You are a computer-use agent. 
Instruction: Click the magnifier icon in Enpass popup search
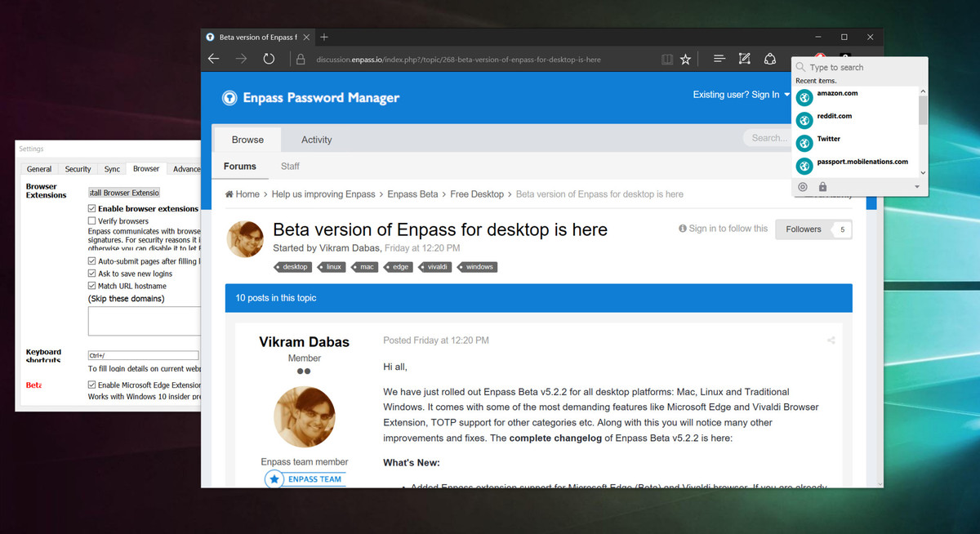(801, 67)
